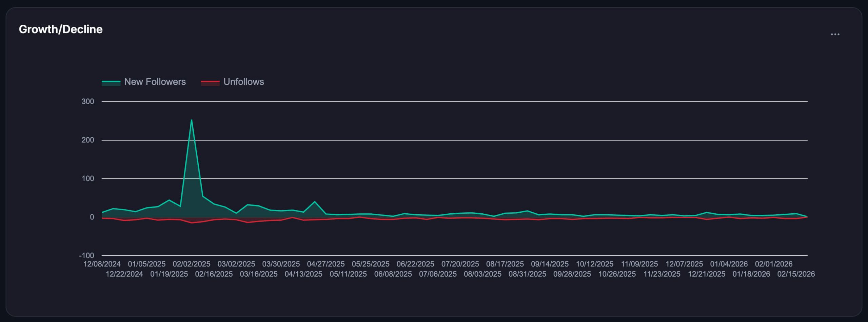Screen dimensions: 868x322
Task: Click the 200 value on the y-axis
Action: (x=88, y=140)
